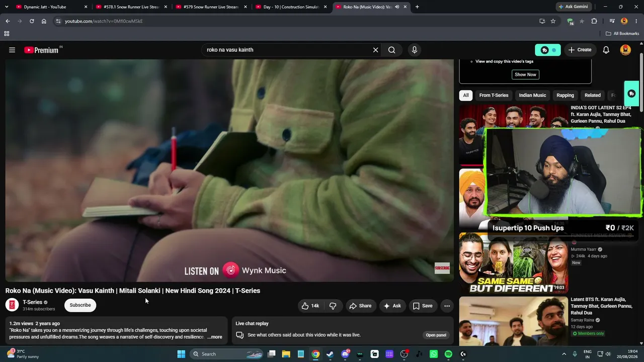Clear the search query with the X

[375, 50]
